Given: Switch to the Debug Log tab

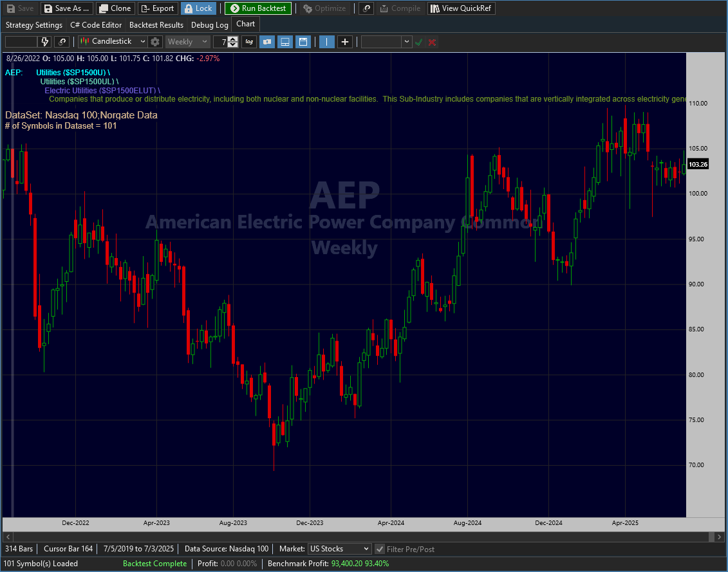Looking at the screenshot, I should (210, 25).
